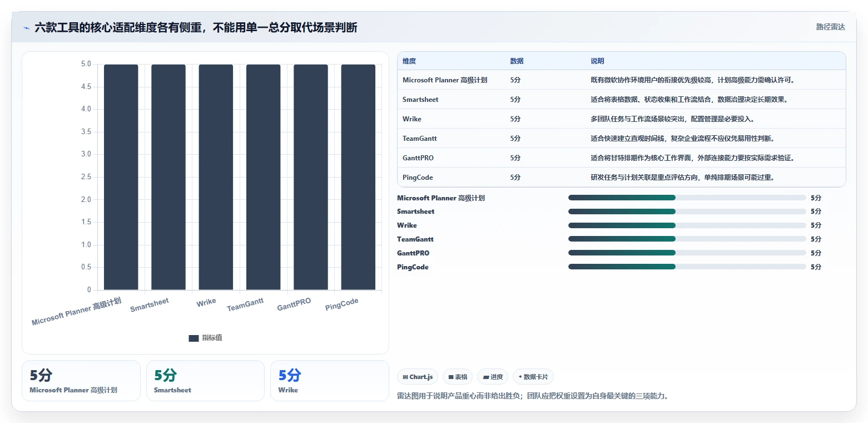Image resolution: width=868 pixels, height=423 pixels.
Task: Click the PingCode bar in chart
Action: (358, 177)
